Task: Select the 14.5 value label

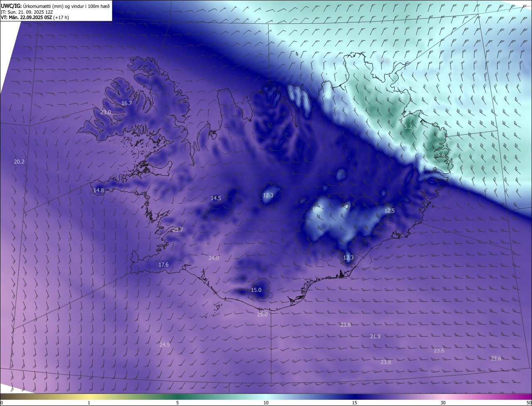Action: (216, 198)
